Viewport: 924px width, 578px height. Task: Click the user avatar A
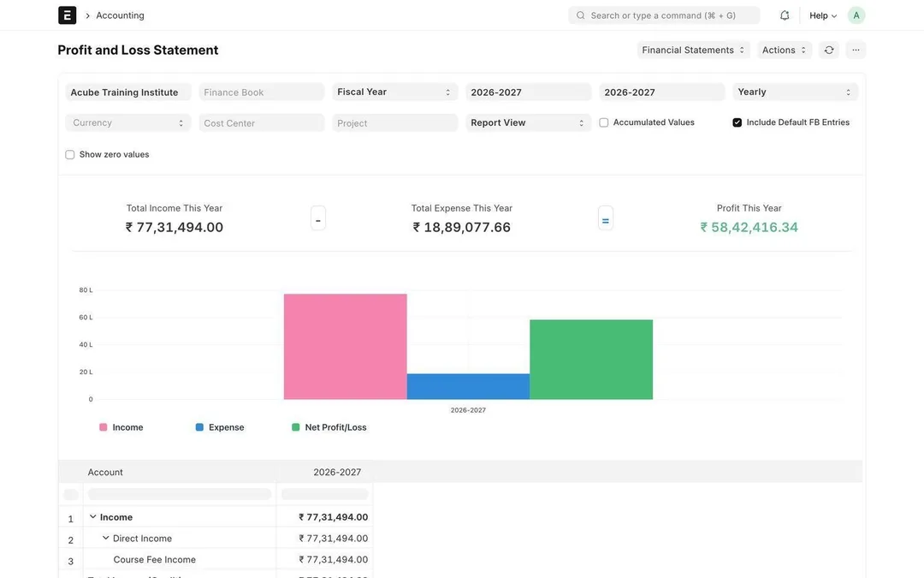(x=856, y=15)
